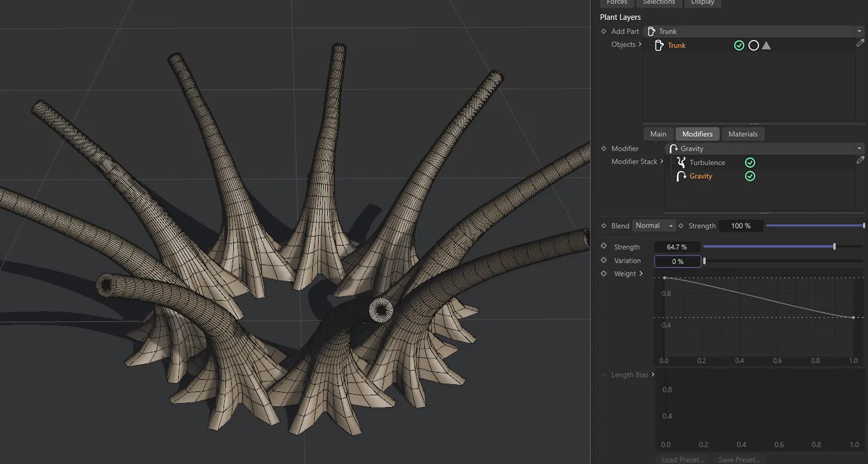Click the pencil edit icon next to Modifier Stack

point(860,160)
